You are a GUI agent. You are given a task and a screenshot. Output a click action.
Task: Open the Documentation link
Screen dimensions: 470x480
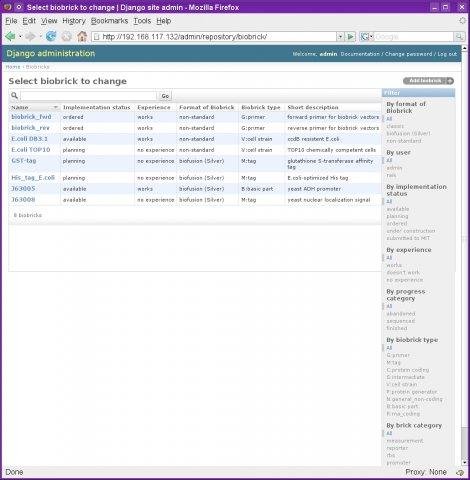pos(360,54)
